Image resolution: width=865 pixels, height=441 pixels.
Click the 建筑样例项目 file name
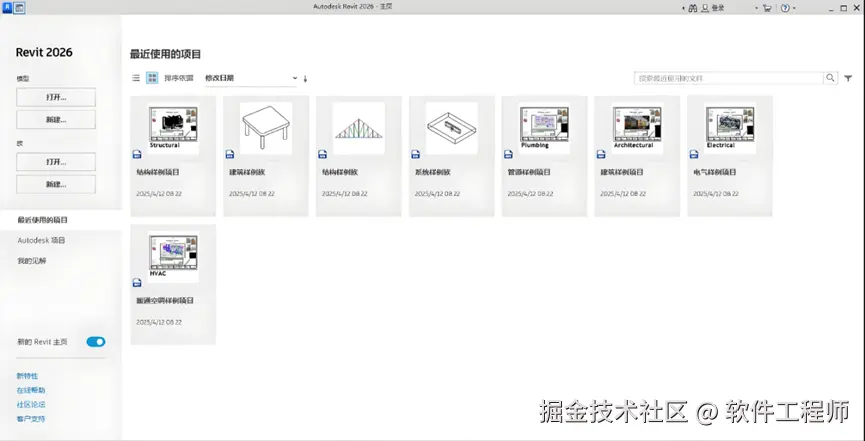pos(622,172)
